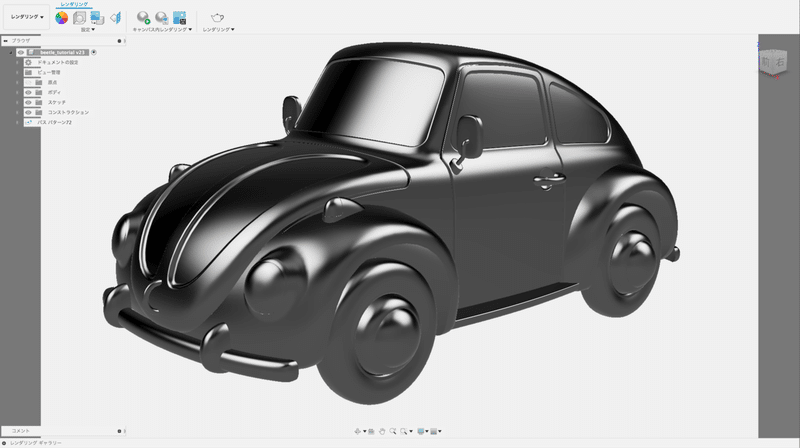Open the レンダリング workspace dropdown
Screen dimensions: 800x448
pyautogui.click(x=27, y=17)
